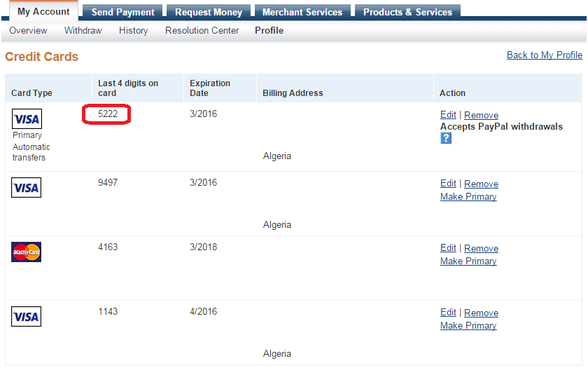The width and height of the screenshot is (588, 368).
Task: Click the highlighted 5222 card digits
Action: click(x=107, y=114)
